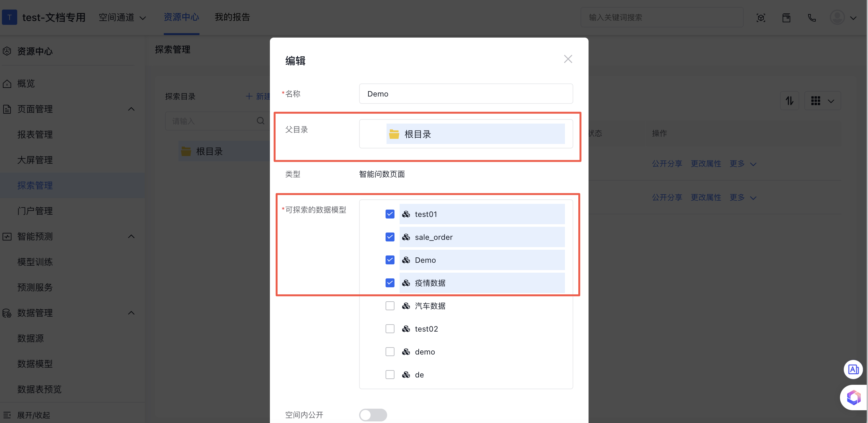Viewport: 868px width, 423px height.
Task: Select 根目录 in the background directory tree
Action: click(209, 151)
